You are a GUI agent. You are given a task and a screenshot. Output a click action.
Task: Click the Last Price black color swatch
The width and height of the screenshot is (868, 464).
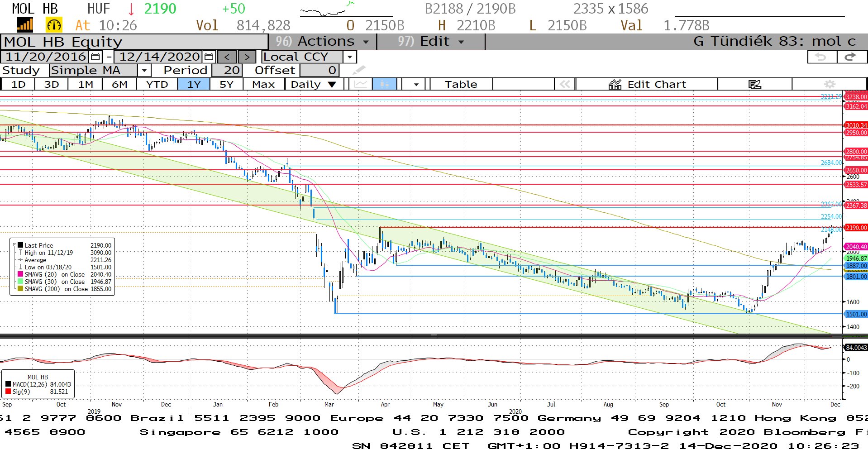coord(20,245)
